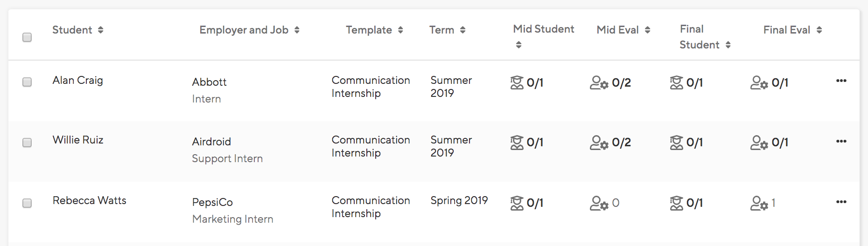Sort by Template column header

(x=374, y=30)
